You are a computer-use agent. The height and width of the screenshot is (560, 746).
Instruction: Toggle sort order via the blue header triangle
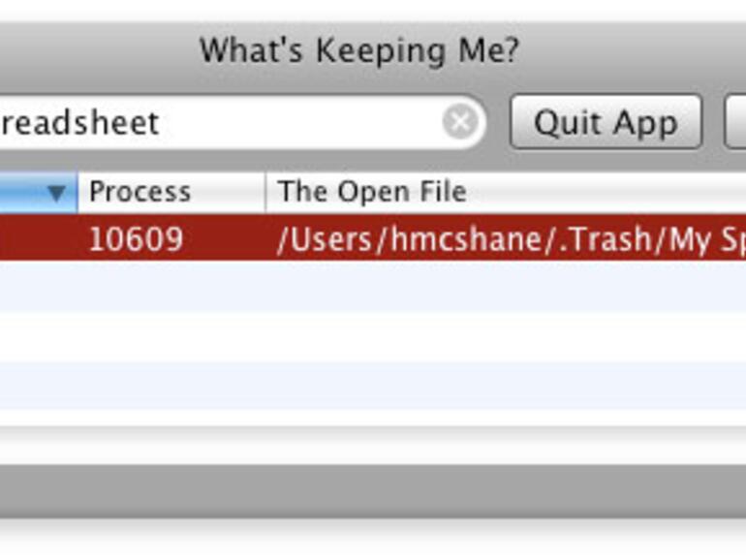click(x=56, y=193)
